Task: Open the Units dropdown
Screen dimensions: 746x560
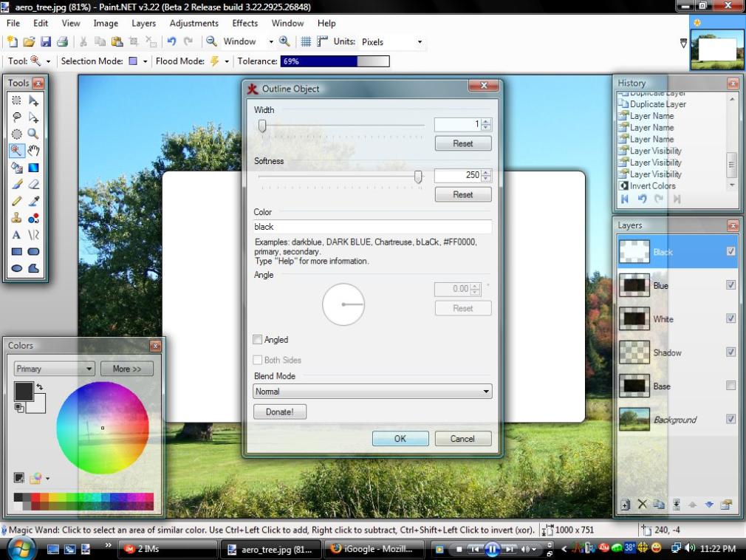Action: [x=391, y=42]
